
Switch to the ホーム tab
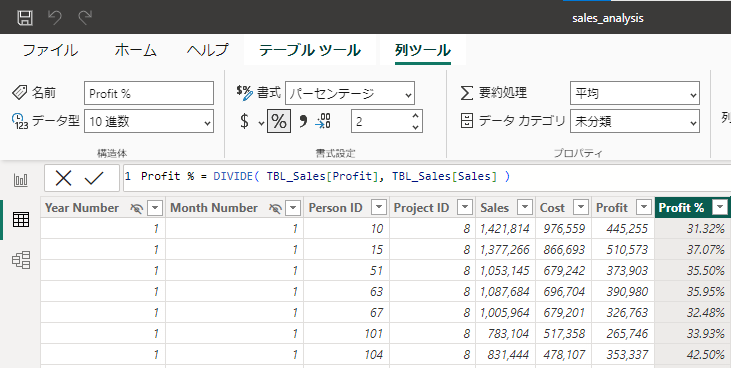pyautogui.click(x=135, y=50)
